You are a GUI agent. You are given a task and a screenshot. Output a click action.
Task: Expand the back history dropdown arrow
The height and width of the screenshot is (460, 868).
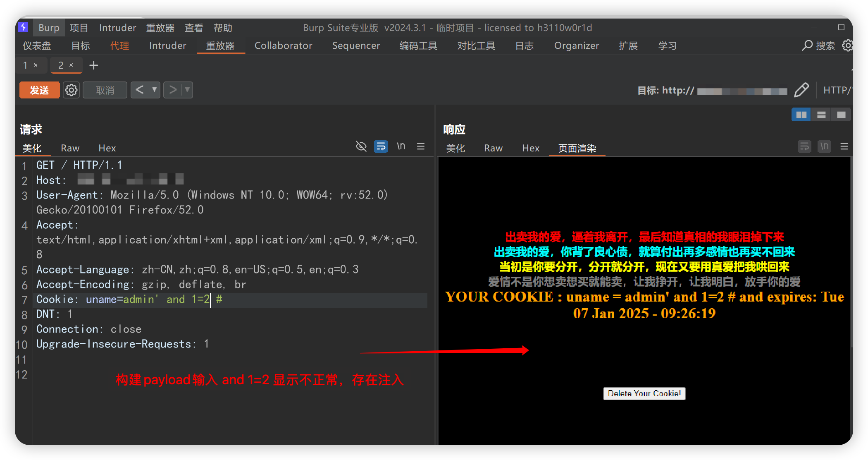click(155, 90)
